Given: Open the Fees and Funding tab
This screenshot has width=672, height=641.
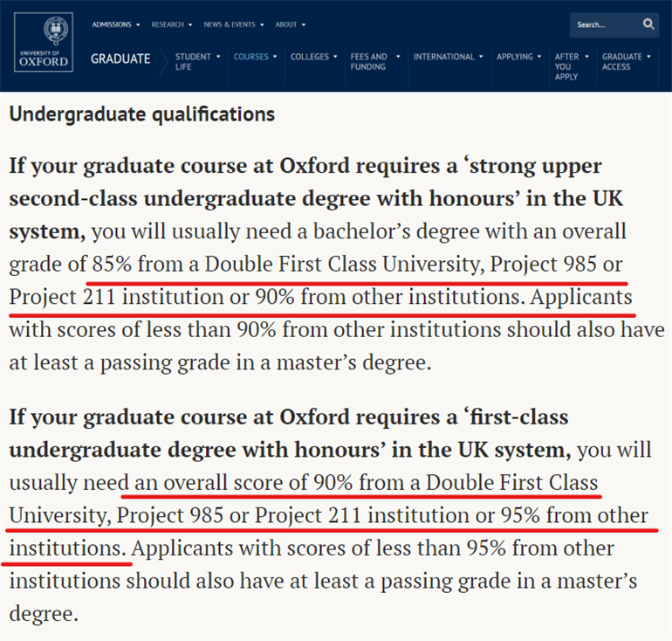Looking at the screenshot, I should 368,61.
